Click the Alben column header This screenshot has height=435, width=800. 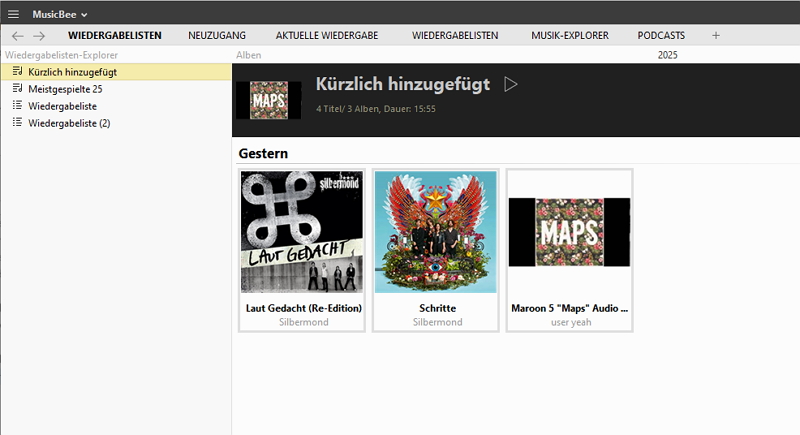248,55
